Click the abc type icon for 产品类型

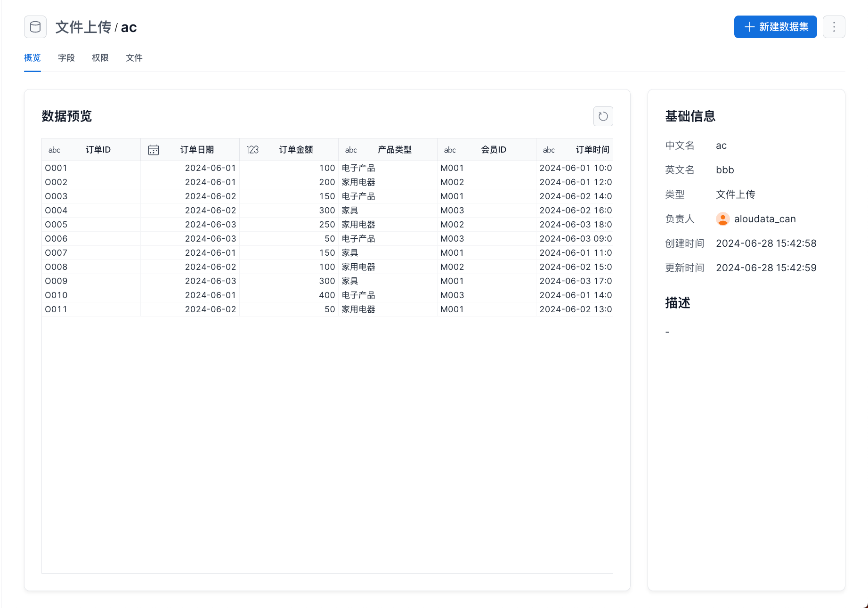click(x=351, y=150)
